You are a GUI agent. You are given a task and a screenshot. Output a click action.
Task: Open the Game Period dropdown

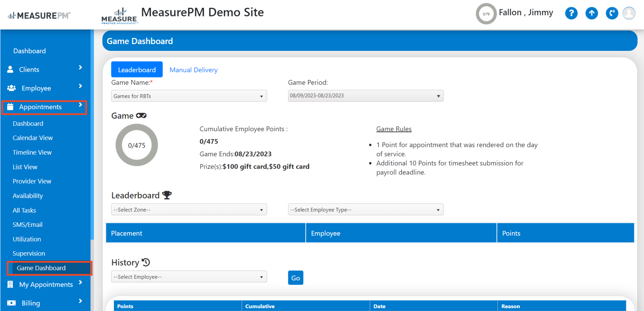[x=366, y=96]
